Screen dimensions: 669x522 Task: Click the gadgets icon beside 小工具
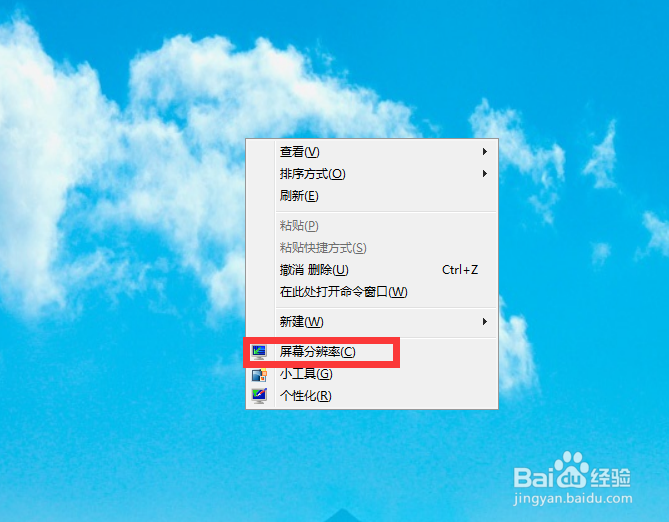(x=259, y=374)
